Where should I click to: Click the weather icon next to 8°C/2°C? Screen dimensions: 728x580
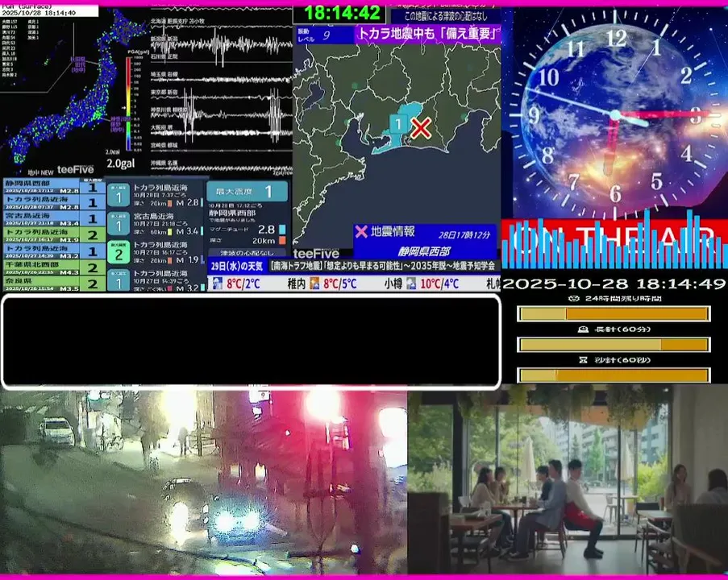pos(218,284)
